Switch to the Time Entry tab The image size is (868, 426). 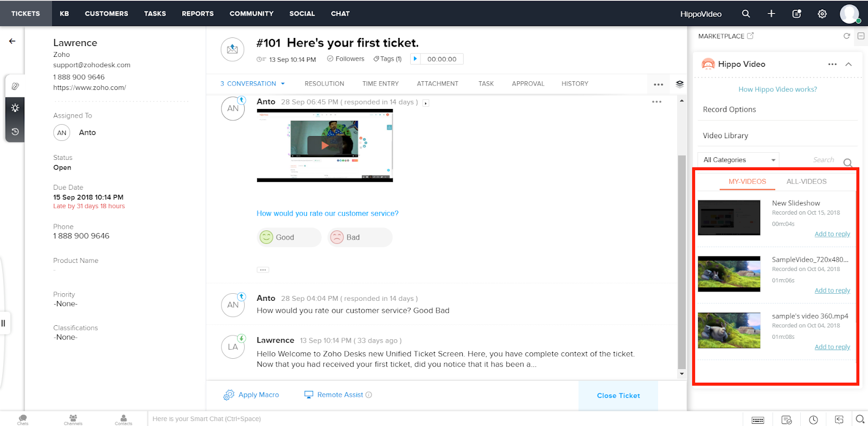[x=380, y=83]
